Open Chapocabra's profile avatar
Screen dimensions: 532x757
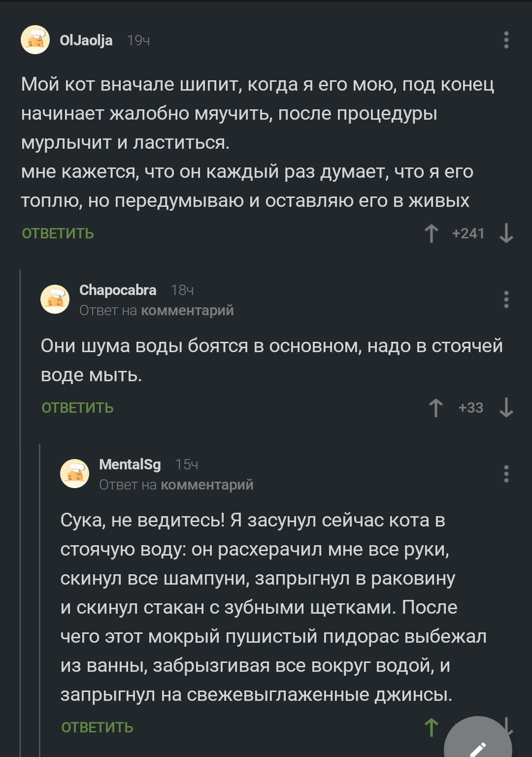point(55,299)
